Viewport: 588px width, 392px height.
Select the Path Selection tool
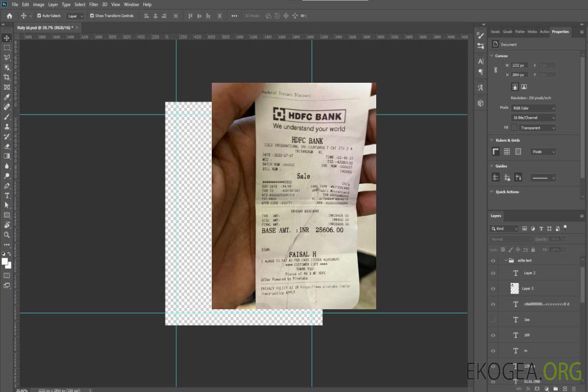pyautogui.click(x=7, y=205)
